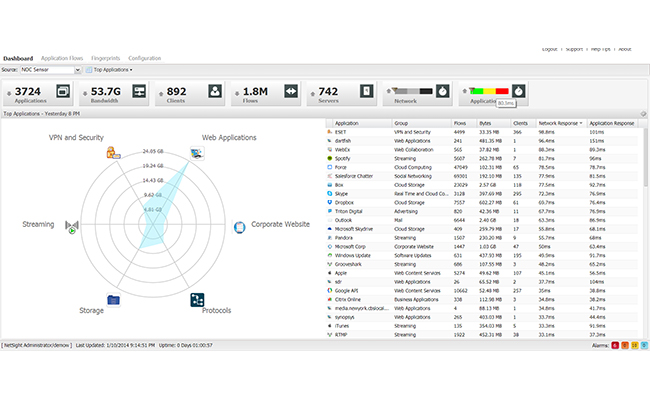Open the Source NOC Sensor dropdown

click(x=50, y=70)
